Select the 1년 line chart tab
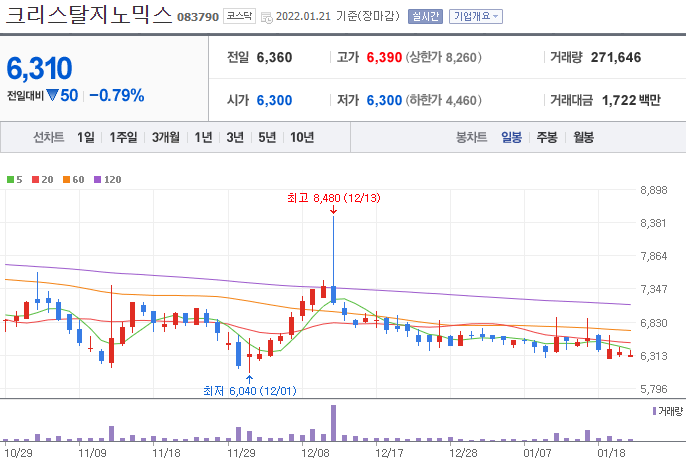Screen dimensions: 686x461 [203, 137]
